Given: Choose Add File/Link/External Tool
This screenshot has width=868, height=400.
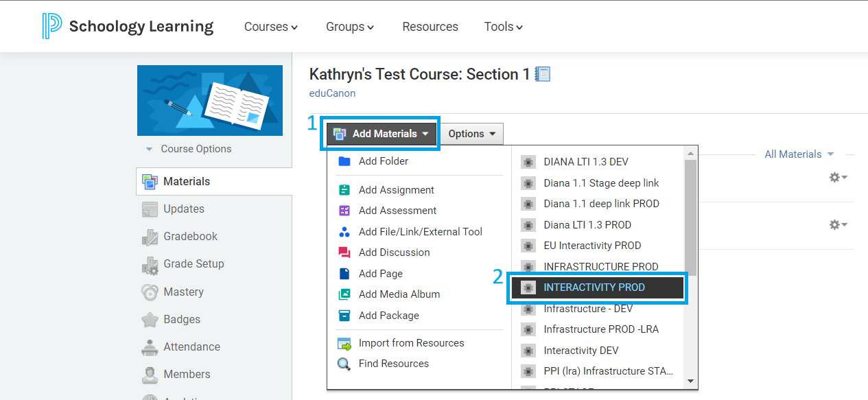Looking at the screenshot, I should [419, 232].
